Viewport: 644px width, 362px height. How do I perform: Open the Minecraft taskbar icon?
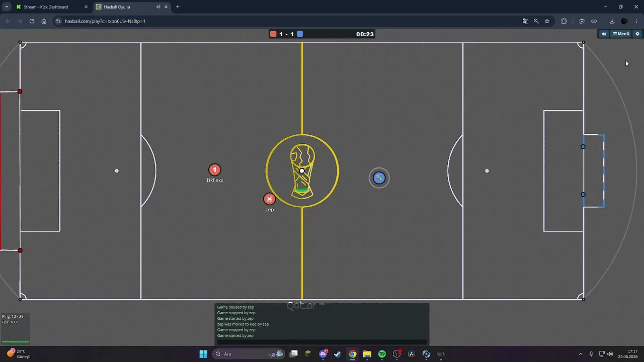click(x=308, y=354)
